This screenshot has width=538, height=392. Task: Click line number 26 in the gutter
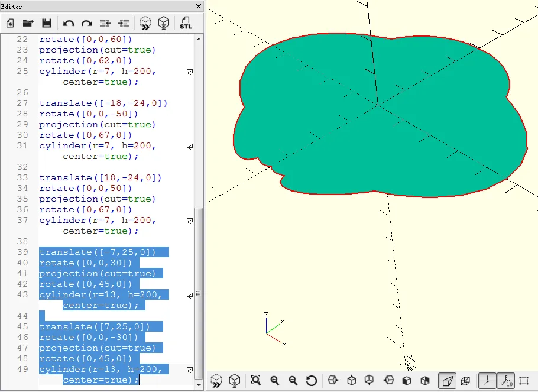tap(22, 92)
